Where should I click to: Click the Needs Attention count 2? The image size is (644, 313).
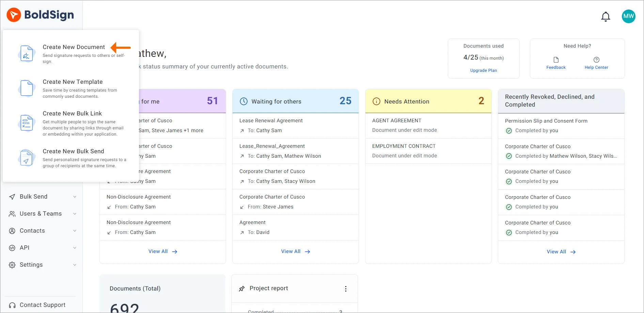(481, 101)
